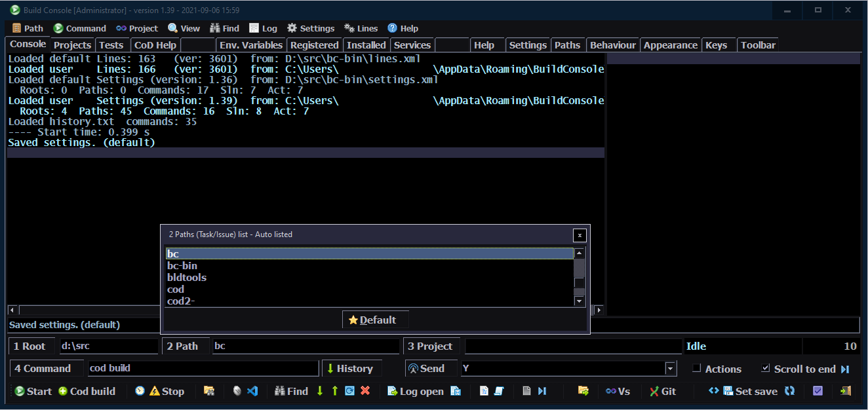Click the Log open toolbar button

416,391
